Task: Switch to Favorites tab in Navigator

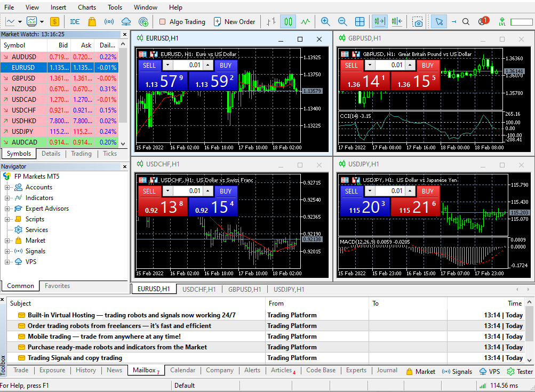Action: pos(57,286)
